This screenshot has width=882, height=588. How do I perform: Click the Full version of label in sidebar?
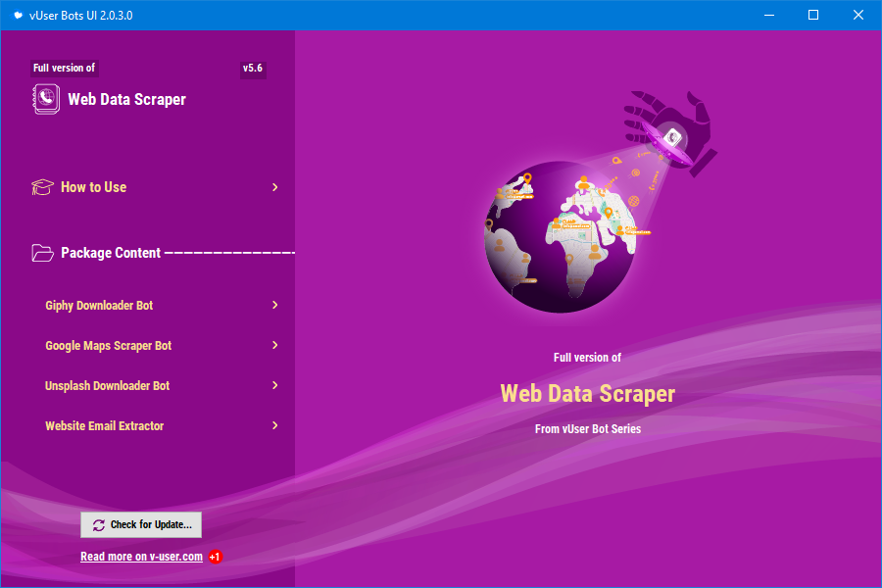pos(64,68)
